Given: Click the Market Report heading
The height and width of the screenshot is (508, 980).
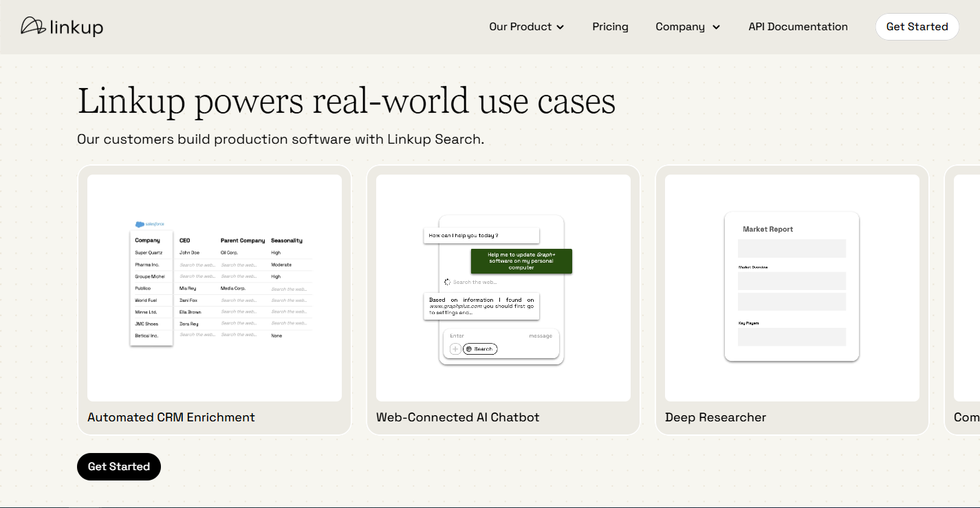Looking at the screenshot, I should [x=768, y=230].
